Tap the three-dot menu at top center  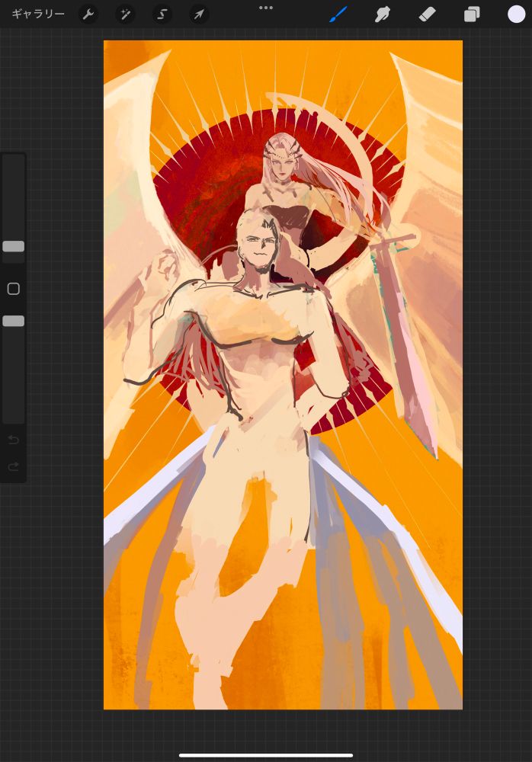(266, 8)
